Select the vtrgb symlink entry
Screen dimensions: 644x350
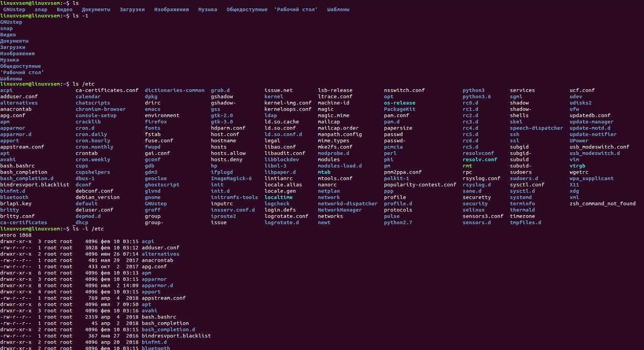(577, 166)
